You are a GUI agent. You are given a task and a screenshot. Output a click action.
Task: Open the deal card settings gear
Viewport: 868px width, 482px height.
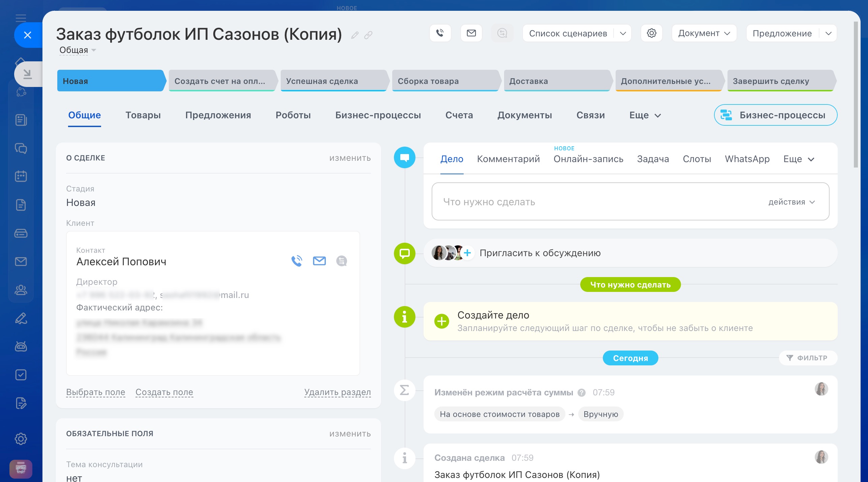[651, 33]
